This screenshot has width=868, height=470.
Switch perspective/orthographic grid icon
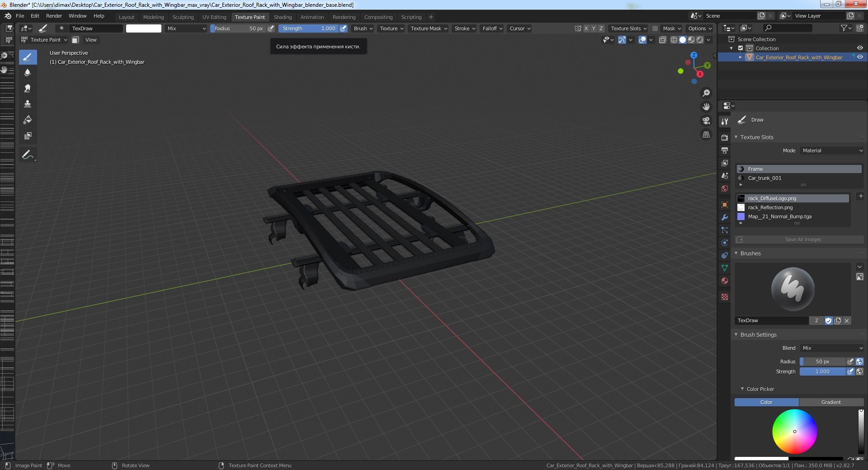point(706,135)
